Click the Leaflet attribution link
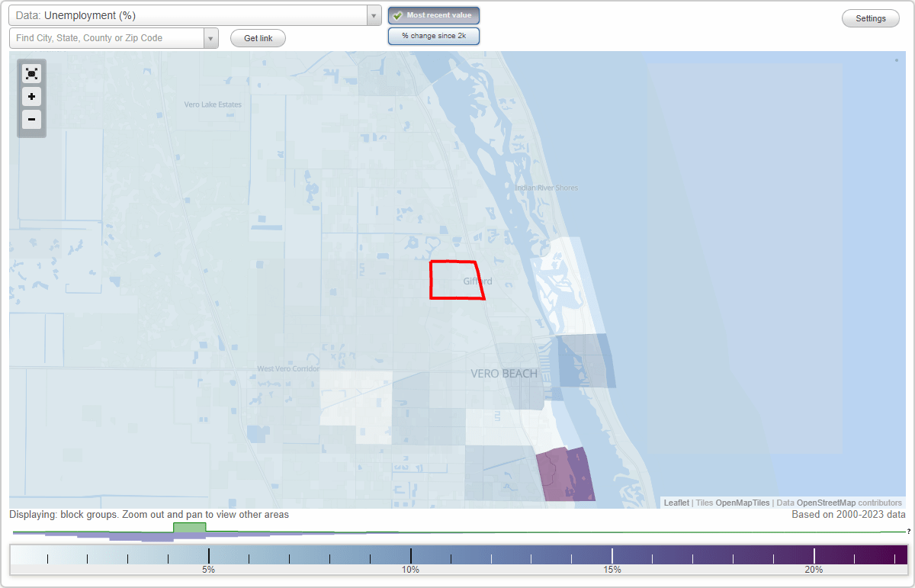Image resolution: width=915 pixels, height=588 pixels. click(x=676, y=503)
